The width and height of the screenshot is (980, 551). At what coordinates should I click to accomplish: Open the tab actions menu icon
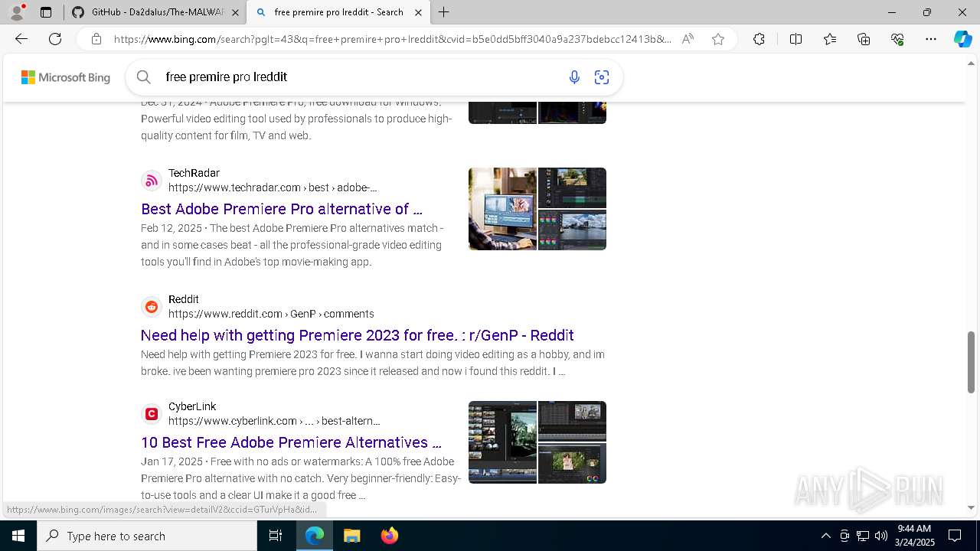pyautogui.click(x=46, y=12)
